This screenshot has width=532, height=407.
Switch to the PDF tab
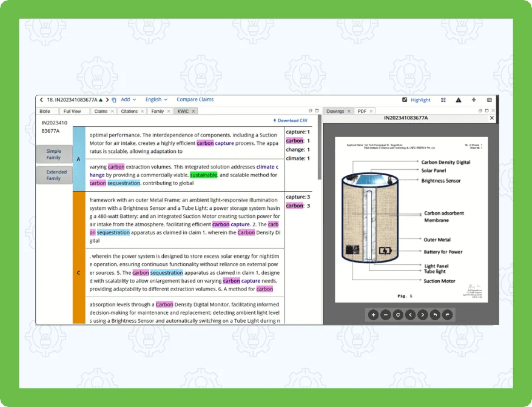(x=362, y=111)
